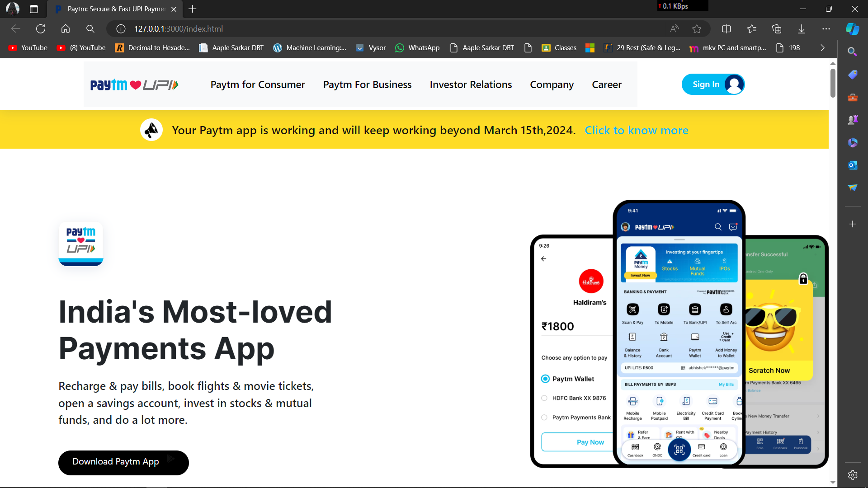Open Outlook icon in Edge sidebar

coord(852,165)
